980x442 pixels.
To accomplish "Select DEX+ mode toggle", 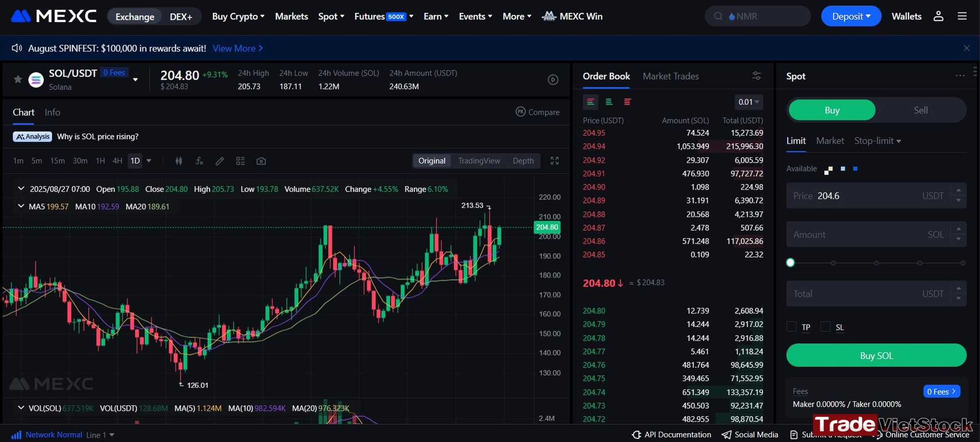I will tap(181, 16).
